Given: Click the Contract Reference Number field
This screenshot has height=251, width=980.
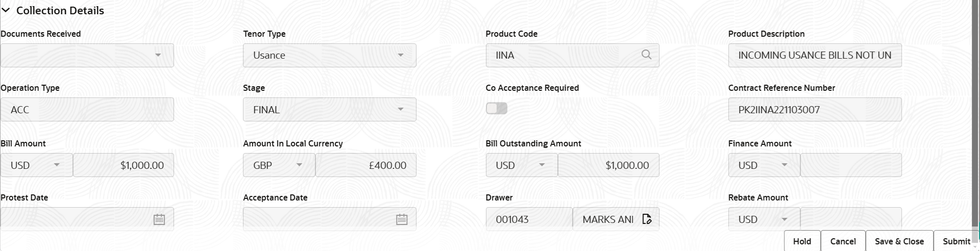Looking at the screenshot, I should [x=815, y=110].
